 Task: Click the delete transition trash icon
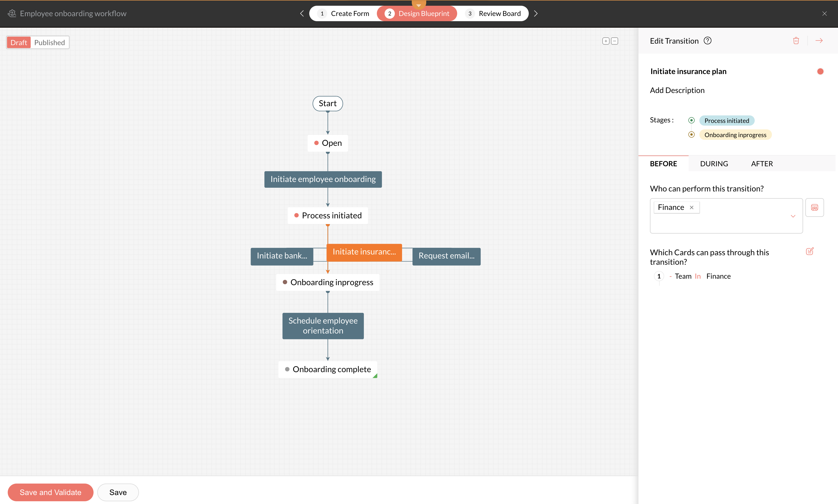pyautogui.click(x=796, y=41)
